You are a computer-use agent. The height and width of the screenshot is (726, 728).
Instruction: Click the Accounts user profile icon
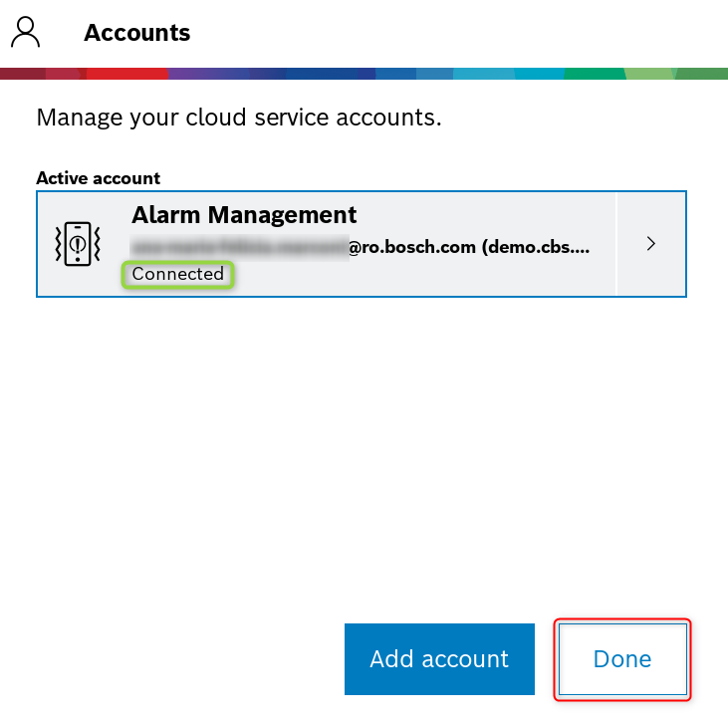[26, 32]
